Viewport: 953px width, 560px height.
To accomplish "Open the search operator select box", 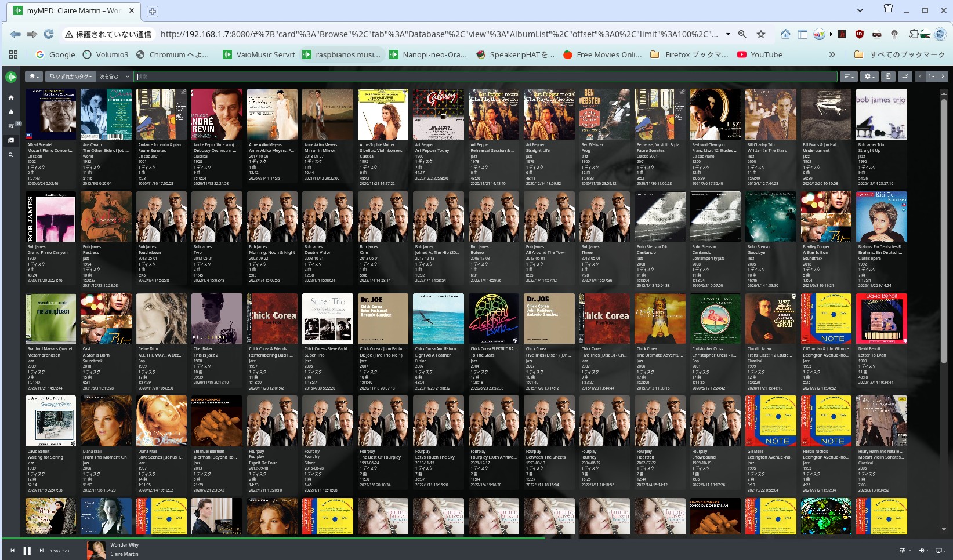I will 114,77.
